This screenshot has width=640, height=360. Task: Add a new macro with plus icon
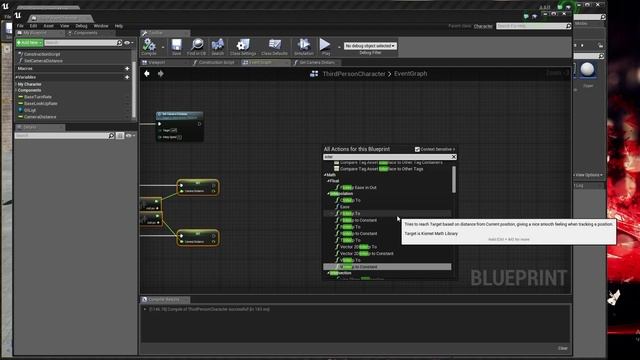coord(127,69)
